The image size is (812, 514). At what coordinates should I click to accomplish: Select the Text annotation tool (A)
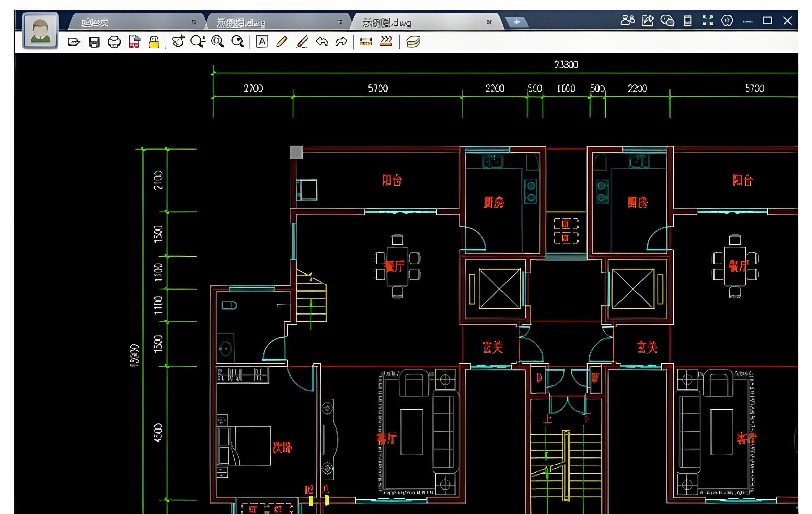[262, 42]
